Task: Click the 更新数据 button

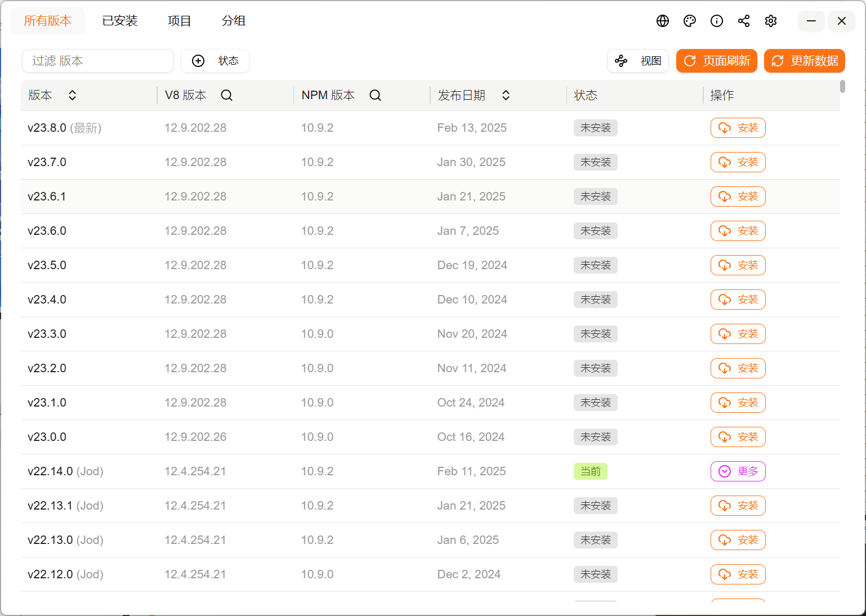Action: 804,61
